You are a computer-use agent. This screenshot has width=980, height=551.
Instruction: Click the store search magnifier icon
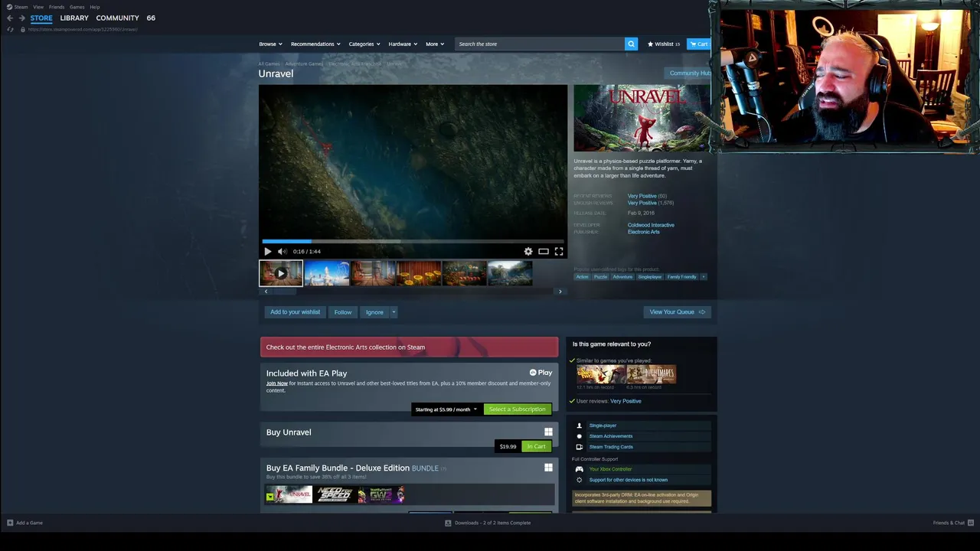click(631, 44)
